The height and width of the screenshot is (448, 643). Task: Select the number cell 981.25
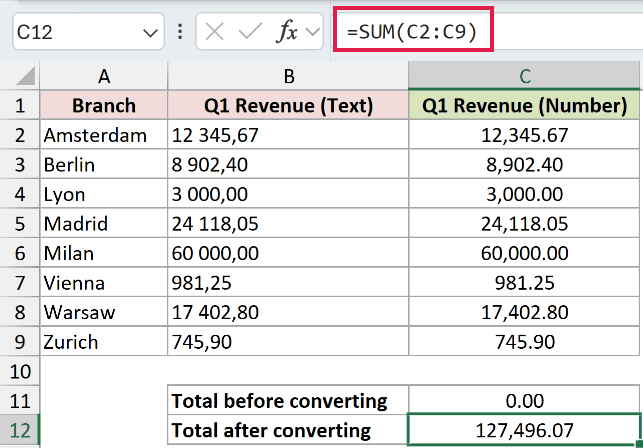click(x=524, y=283)
